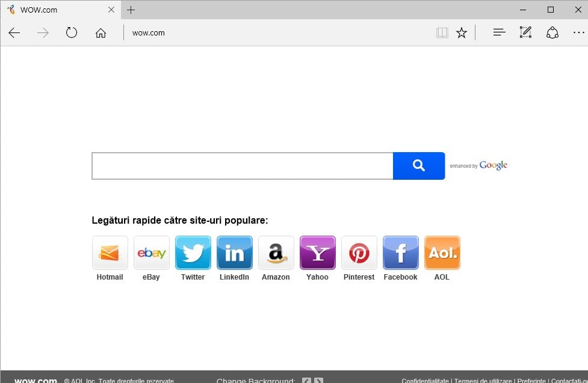Click the Twitter text label
The width and height of the screenshot is (588, 383).
[193, 277]
